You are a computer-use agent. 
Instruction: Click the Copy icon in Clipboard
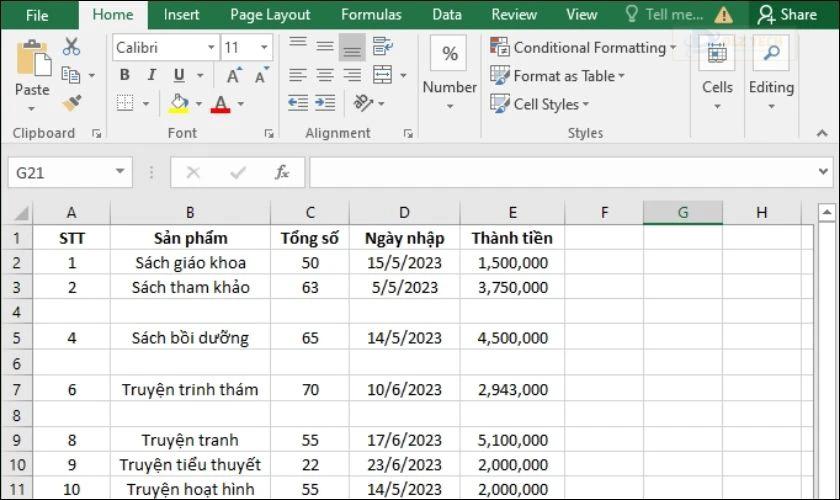(x=71, y=75)
